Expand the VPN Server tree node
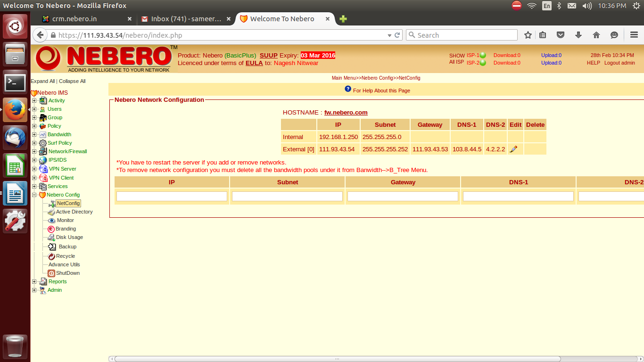The image size is (644, 362). point(34,169)
